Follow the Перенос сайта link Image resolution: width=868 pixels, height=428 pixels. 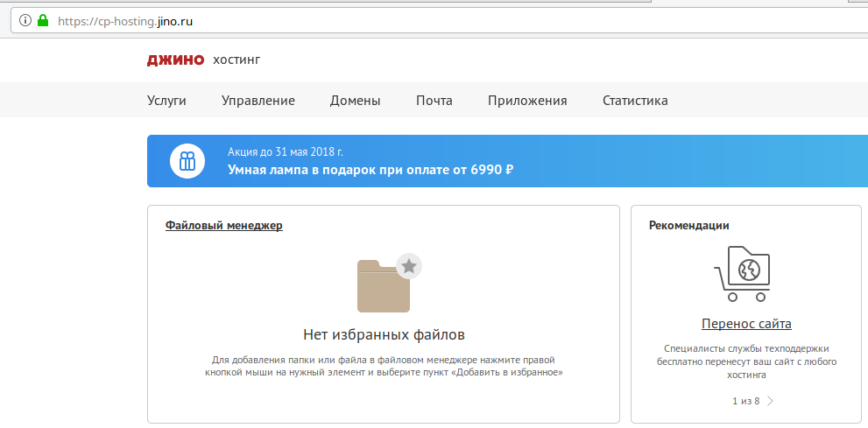point(746,324)
